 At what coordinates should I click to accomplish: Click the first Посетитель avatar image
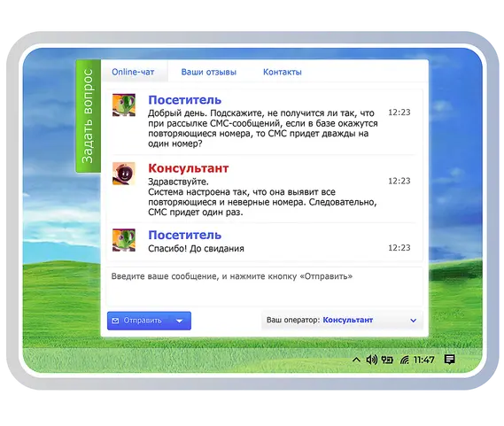click(x=124, y=105)
